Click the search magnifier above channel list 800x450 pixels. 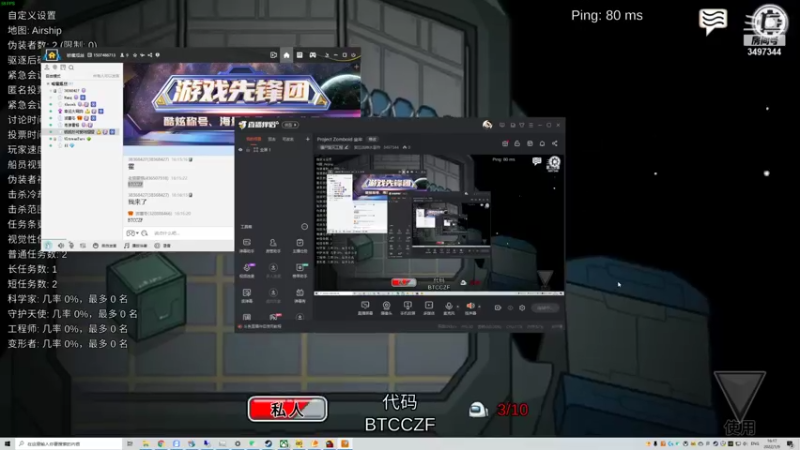pos(71,67)
